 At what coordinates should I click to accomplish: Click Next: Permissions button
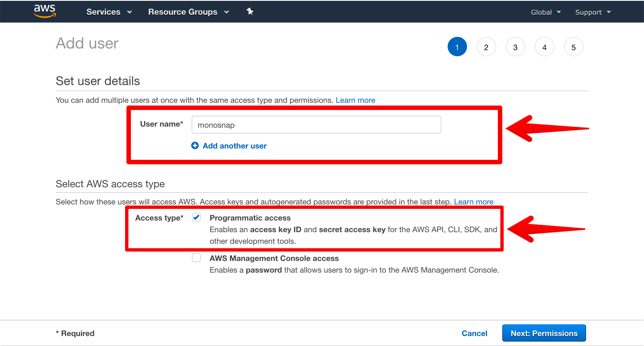(x=544, y=333)
